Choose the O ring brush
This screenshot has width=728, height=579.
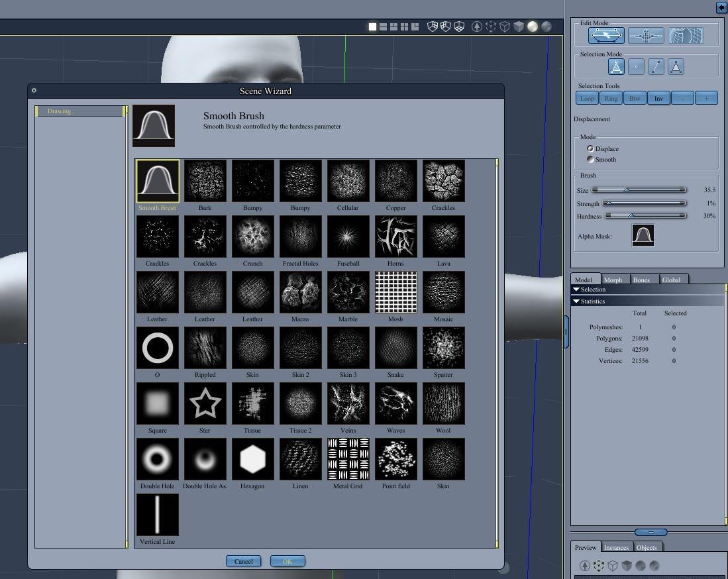[x=158, y=348]
